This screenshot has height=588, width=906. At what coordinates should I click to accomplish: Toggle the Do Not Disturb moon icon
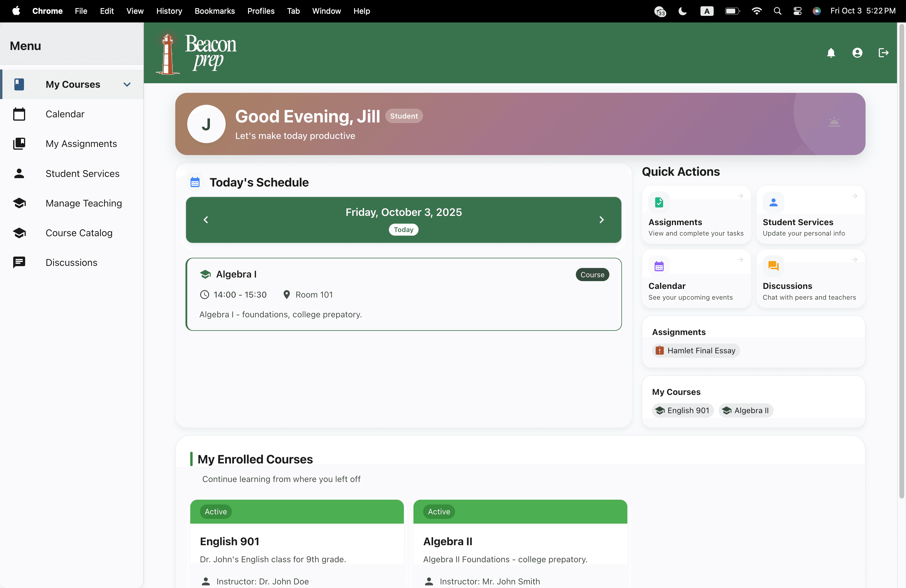pos(682,11)
